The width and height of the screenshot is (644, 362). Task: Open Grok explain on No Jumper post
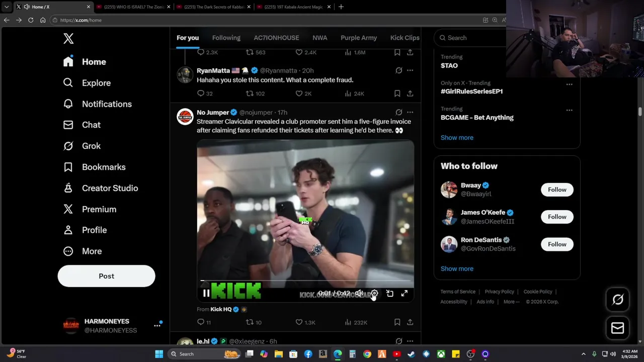click(398, 112)
